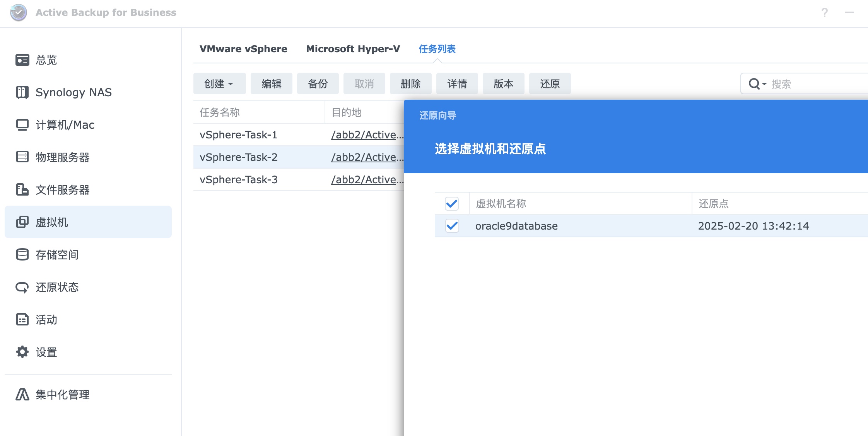Open 文件服务器 in the sidebar

pos(88,189)
